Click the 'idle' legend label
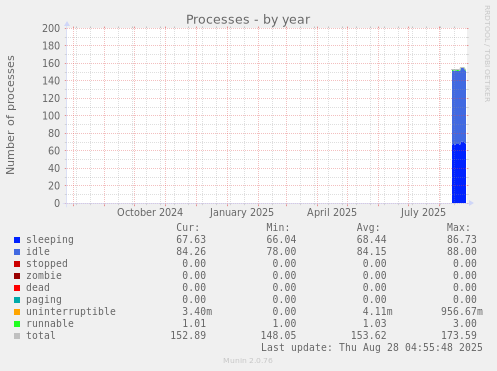This screenshot has height=371, width=497. [x=38, y=251]
